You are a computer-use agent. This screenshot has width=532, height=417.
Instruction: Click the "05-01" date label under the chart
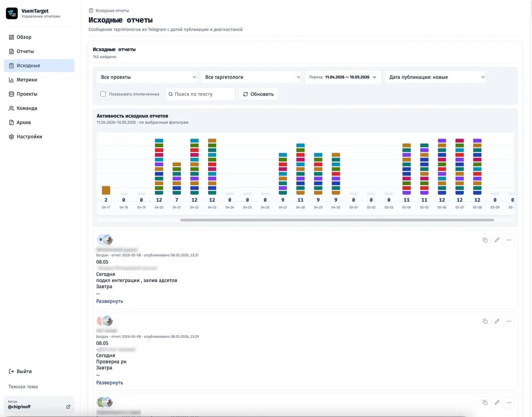[x=353, y=208]
